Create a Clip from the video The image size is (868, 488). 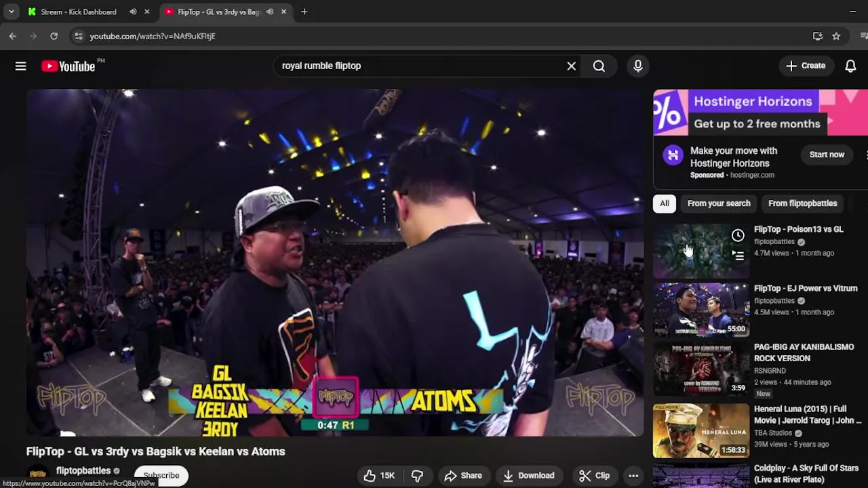click(x=594, y=475)
